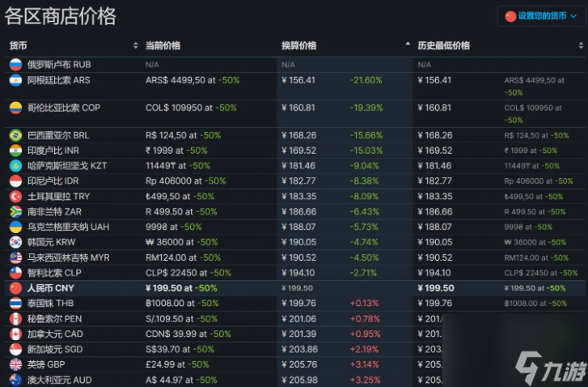Select the 英镑 GBP currency name
This screenshot has width=588, height=387.
46,364
